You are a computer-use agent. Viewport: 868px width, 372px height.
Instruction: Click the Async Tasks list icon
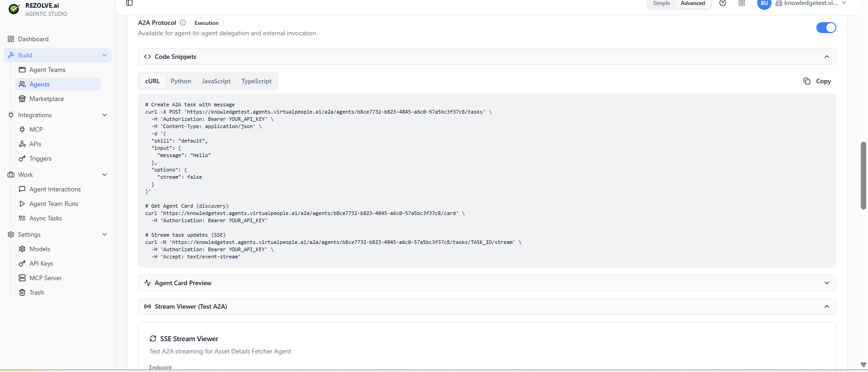[x=22, y=218]
